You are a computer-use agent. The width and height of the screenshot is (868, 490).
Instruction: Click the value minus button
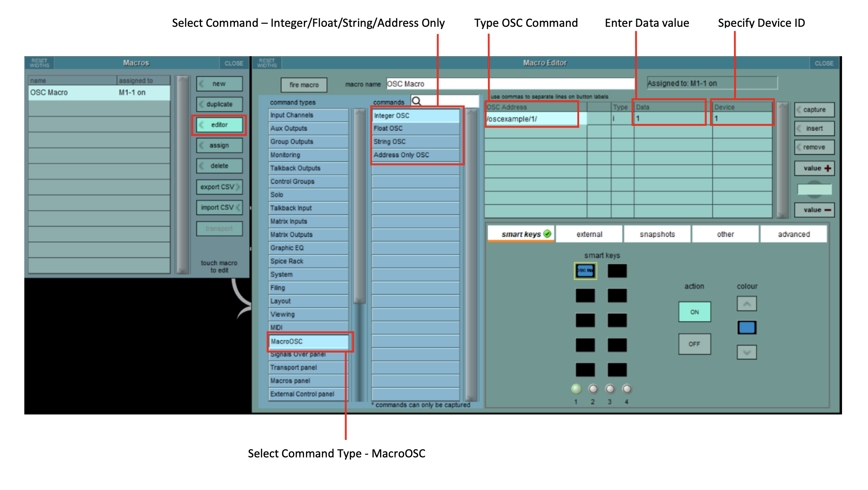[814, 210]
